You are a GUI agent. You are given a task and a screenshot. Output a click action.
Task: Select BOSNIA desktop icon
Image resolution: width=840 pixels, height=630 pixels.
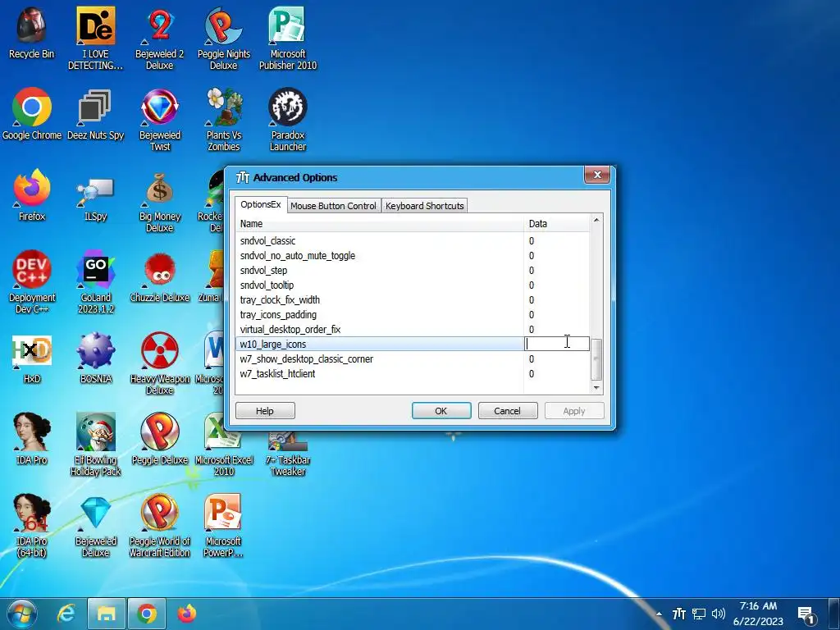pyautogui.click(x=95, y=358)
